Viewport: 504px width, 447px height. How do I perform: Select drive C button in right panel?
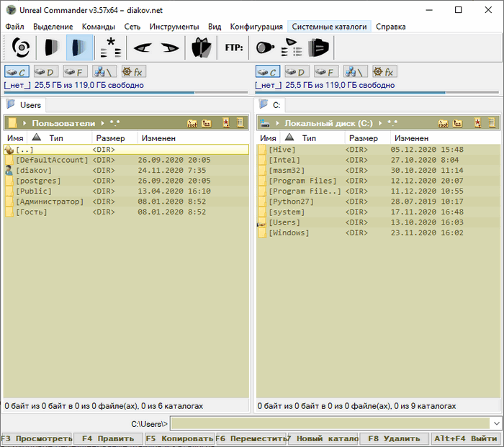269,71
